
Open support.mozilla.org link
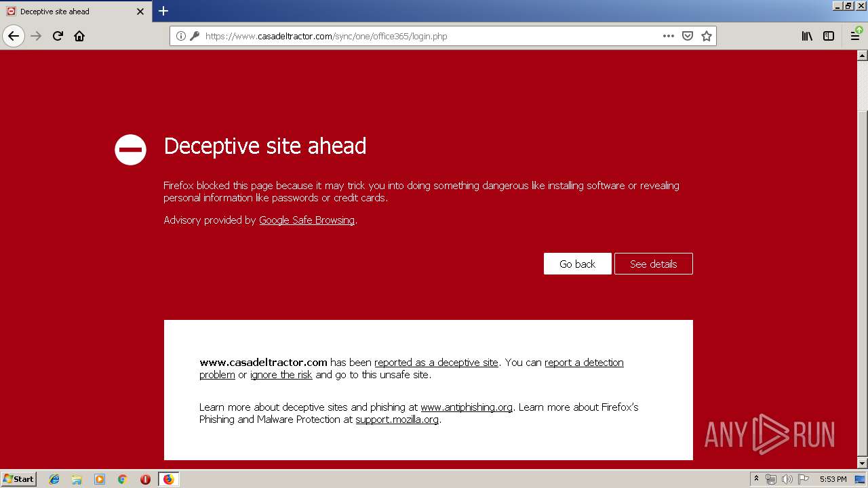pos(397,420)
